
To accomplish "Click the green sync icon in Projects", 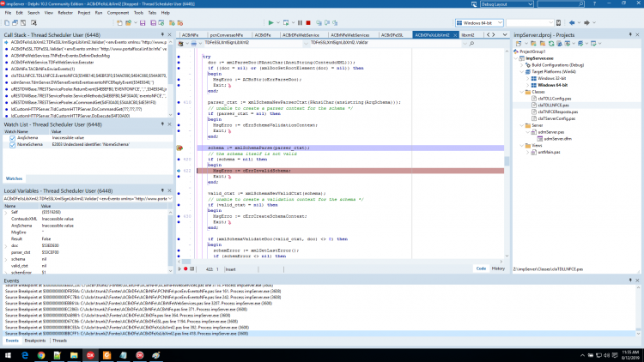I will coord(551,43).
